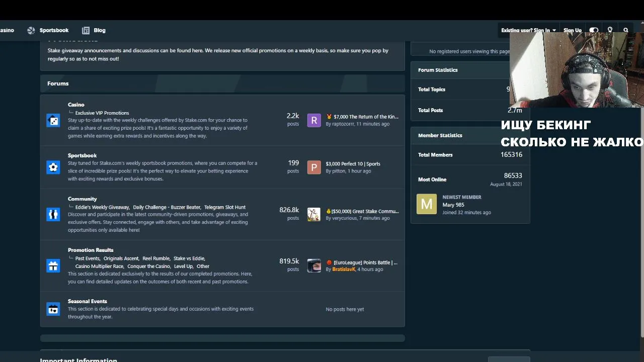This screenshot has height=362, width=644.
Task: Expand the Existing user Sign In dropdown
Action: (528, 30)
